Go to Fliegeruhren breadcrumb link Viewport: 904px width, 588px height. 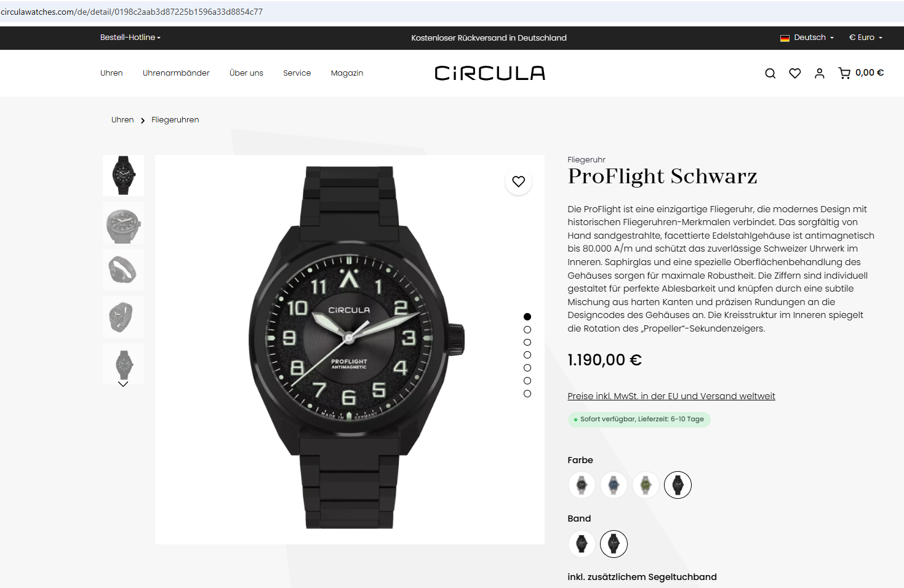click(x=175, y=120)
